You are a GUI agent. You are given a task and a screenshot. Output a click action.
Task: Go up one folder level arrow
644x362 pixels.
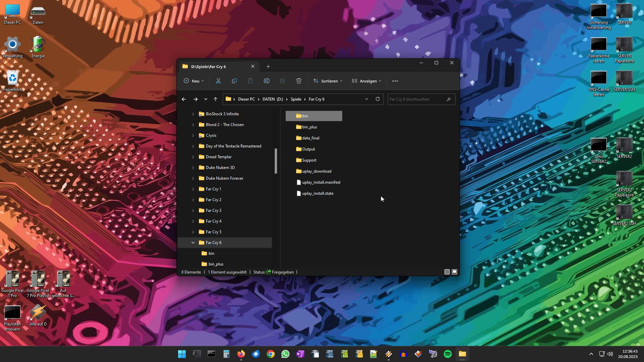(216, 99)
